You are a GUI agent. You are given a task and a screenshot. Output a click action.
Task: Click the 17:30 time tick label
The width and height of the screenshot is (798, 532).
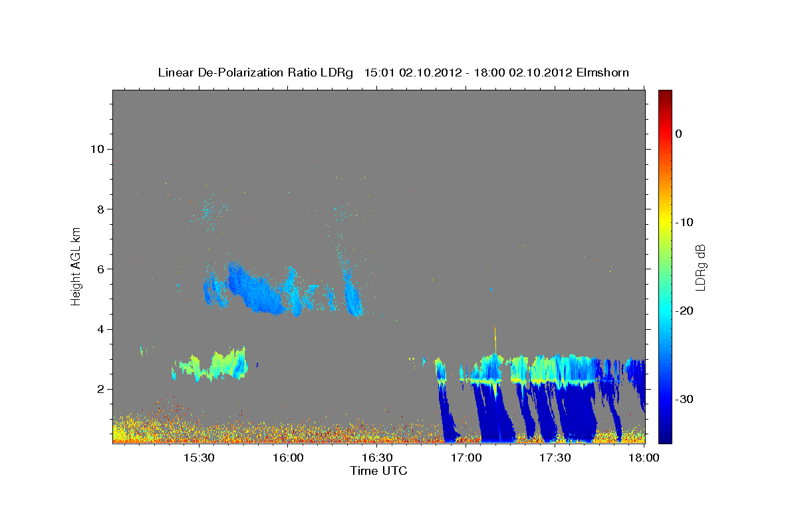(x=555, y=458)
